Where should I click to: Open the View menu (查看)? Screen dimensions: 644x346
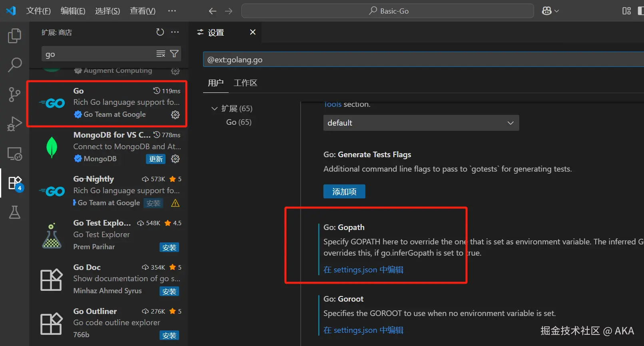[143, 11]
